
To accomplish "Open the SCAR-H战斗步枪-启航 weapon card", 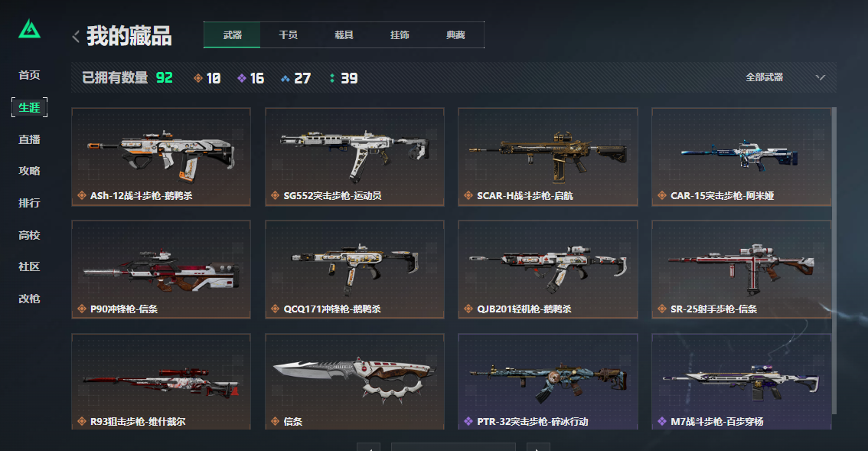I will click(548, 157).
